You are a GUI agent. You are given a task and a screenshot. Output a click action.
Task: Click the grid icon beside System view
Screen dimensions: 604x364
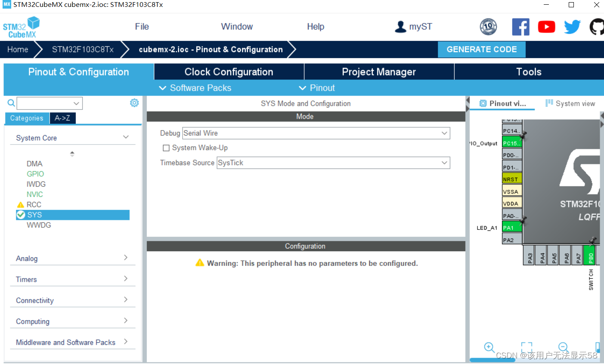coord(549,103)
